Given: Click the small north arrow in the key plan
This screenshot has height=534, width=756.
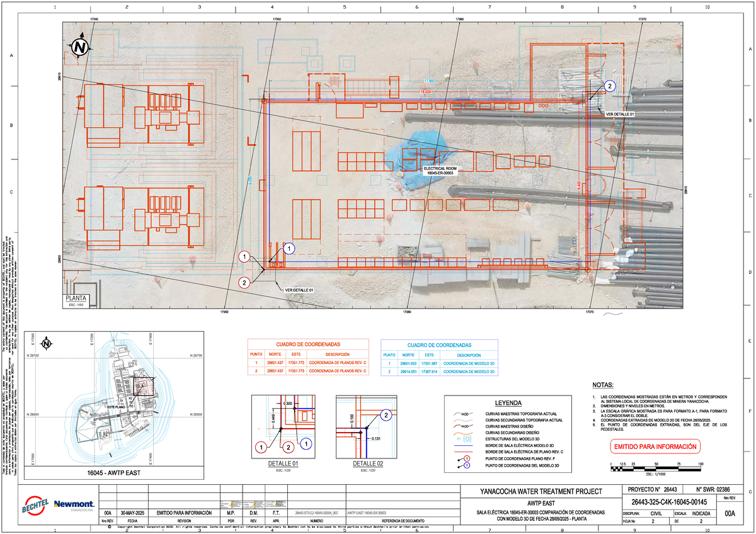Looking at the screenshot, I should 46,344.
